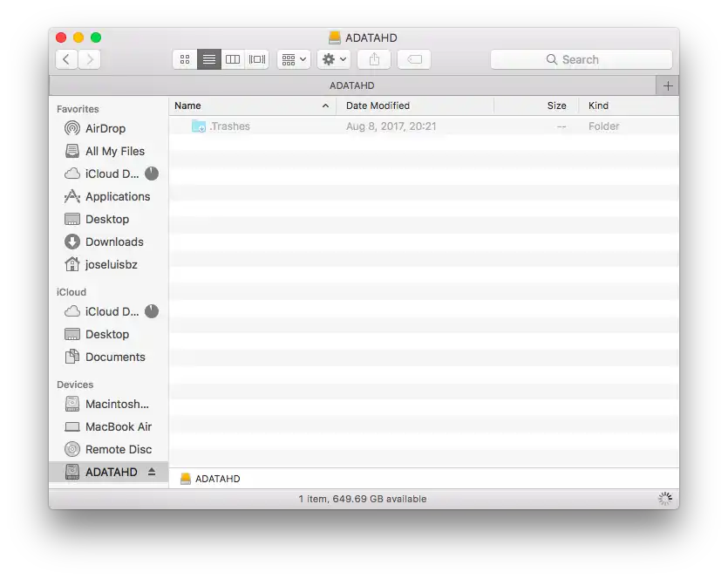Click the Devices section header
The image size is (728, 579).
point(75,385)
